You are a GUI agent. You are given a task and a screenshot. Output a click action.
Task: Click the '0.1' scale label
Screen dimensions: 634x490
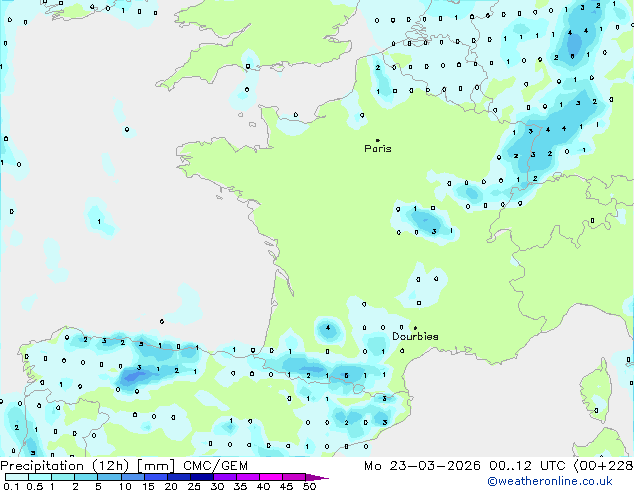point(11,486)
